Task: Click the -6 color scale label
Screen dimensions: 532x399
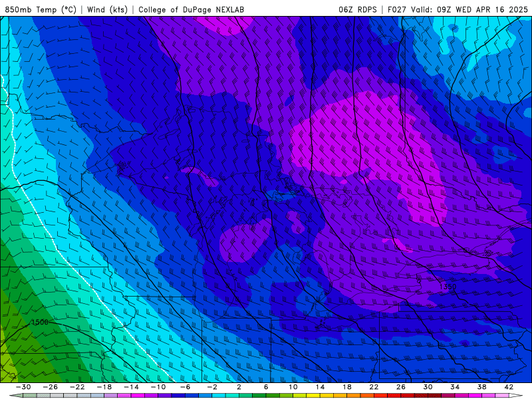Action: [185, 387]
